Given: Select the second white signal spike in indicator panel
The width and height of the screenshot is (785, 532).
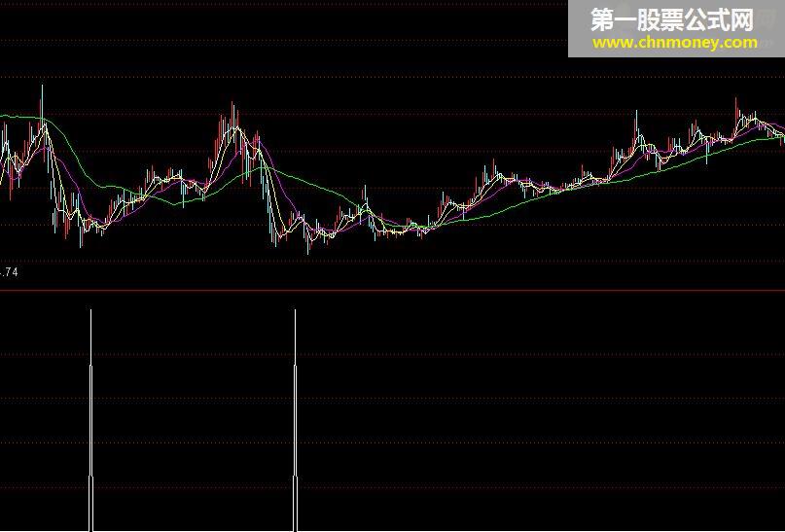Looking at the screenshot, I should click(x=295, y=420).
